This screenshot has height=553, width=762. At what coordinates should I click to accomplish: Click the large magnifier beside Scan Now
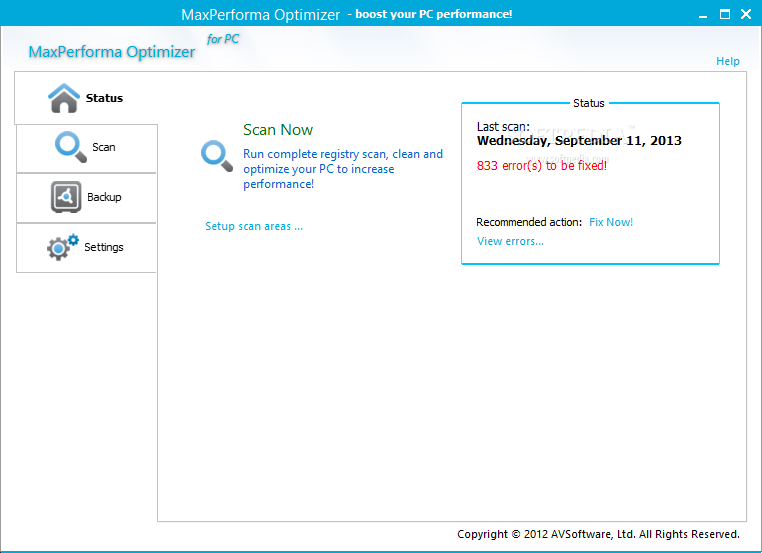tap(217, 156)
